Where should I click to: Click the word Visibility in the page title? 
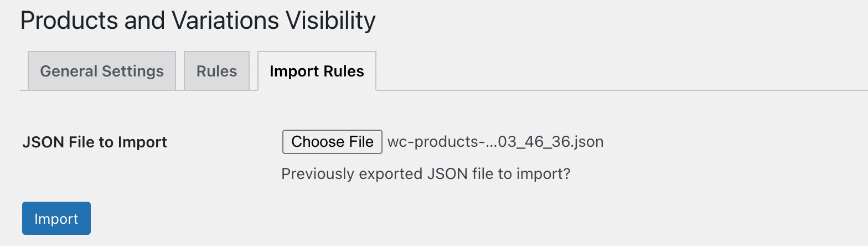pyautogui.click(x=330, y=20)
